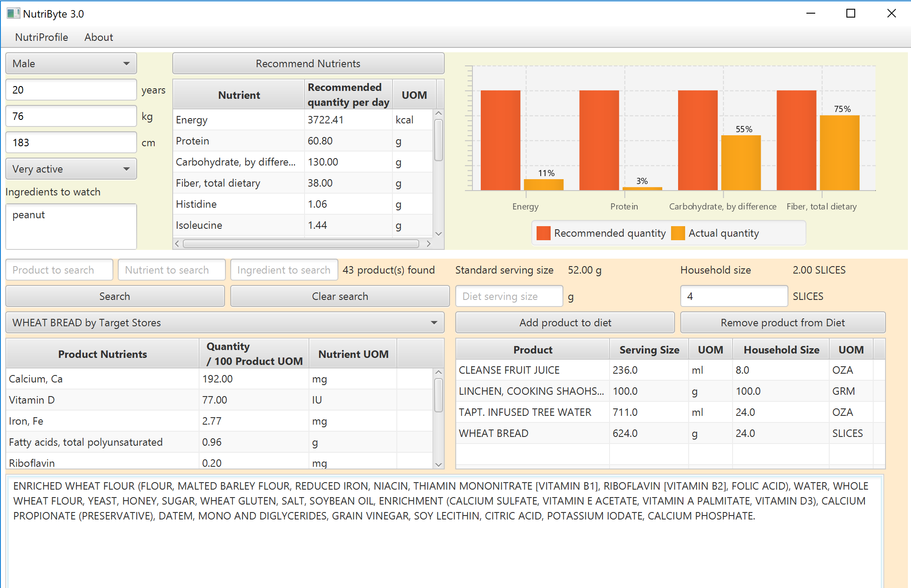Expand the Male gender dropdown
This screenshot has width=911, height=588.
tap(71, 64)
